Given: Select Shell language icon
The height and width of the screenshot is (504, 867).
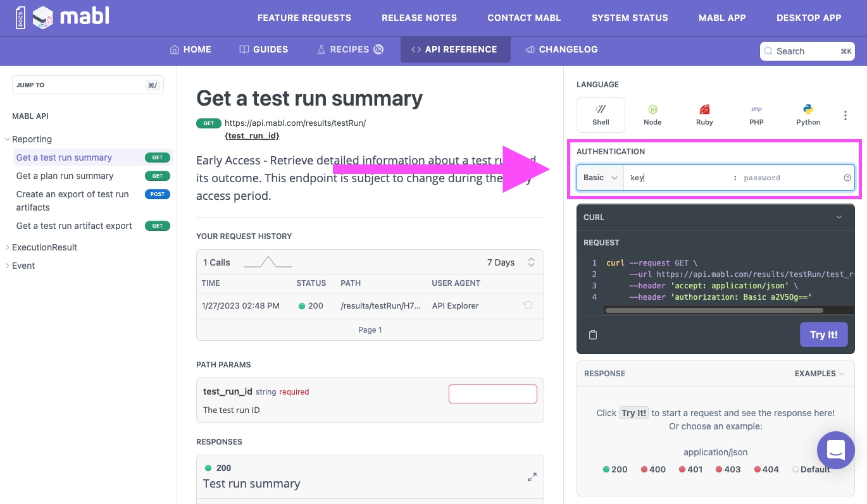Looking at the screenshot, I should pos(601,114).
